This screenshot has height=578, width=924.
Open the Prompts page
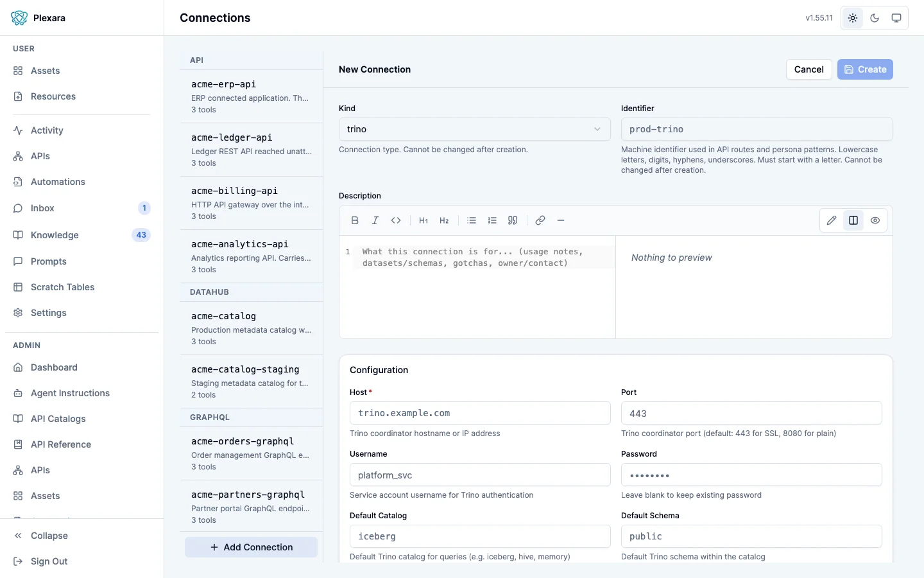point(81,261)
